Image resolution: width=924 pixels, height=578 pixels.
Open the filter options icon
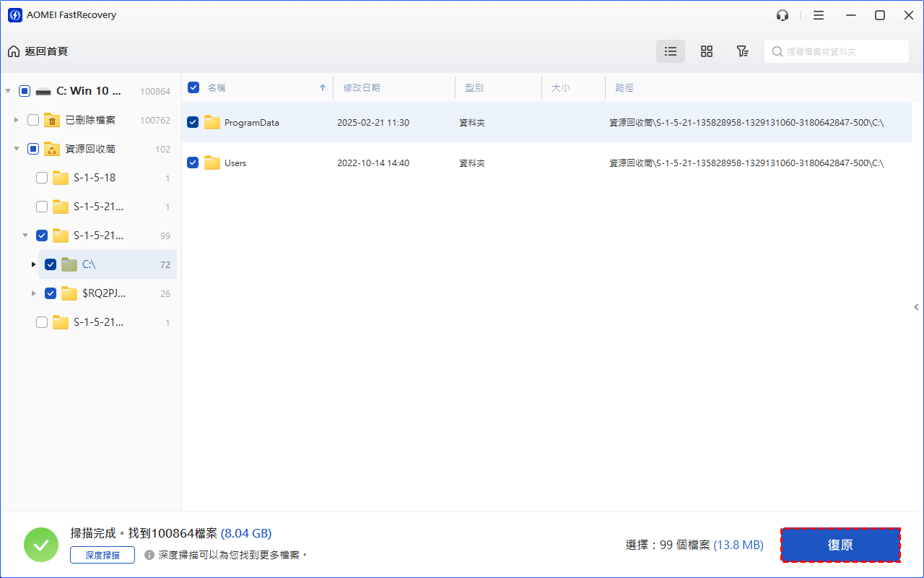[x=742, y=51]
